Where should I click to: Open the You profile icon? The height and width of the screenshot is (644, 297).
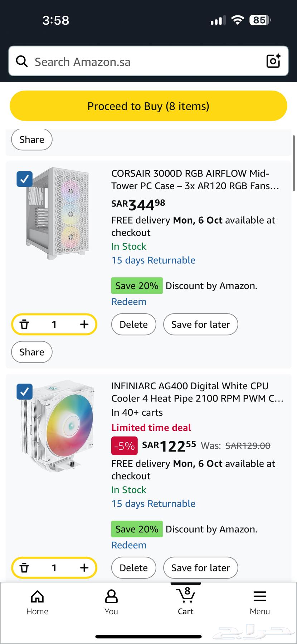[x=111, y=596]
